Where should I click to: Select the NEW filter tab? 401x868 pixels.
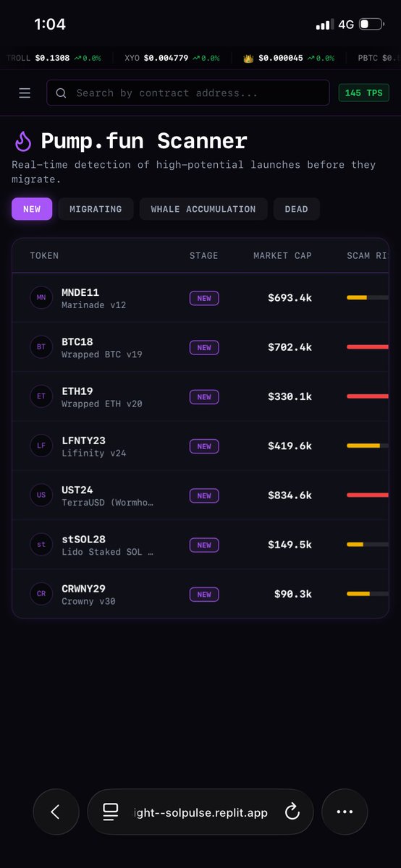pos(32,209)
